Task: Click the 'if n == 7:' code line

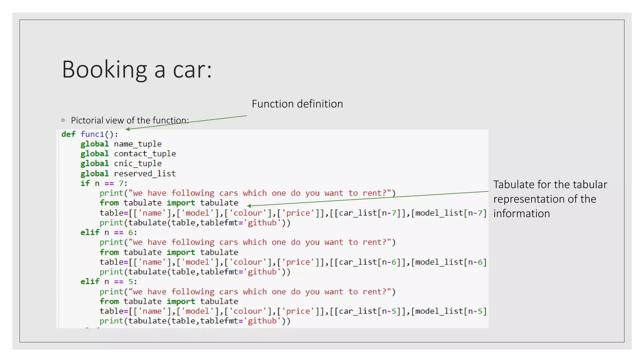Action: click(104, 183)
